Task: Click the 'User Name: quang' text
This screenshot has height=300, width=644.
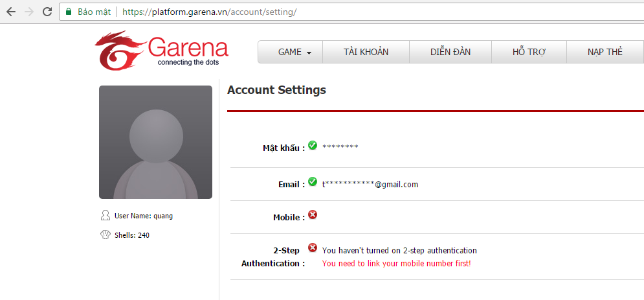Action: point(144,216)
